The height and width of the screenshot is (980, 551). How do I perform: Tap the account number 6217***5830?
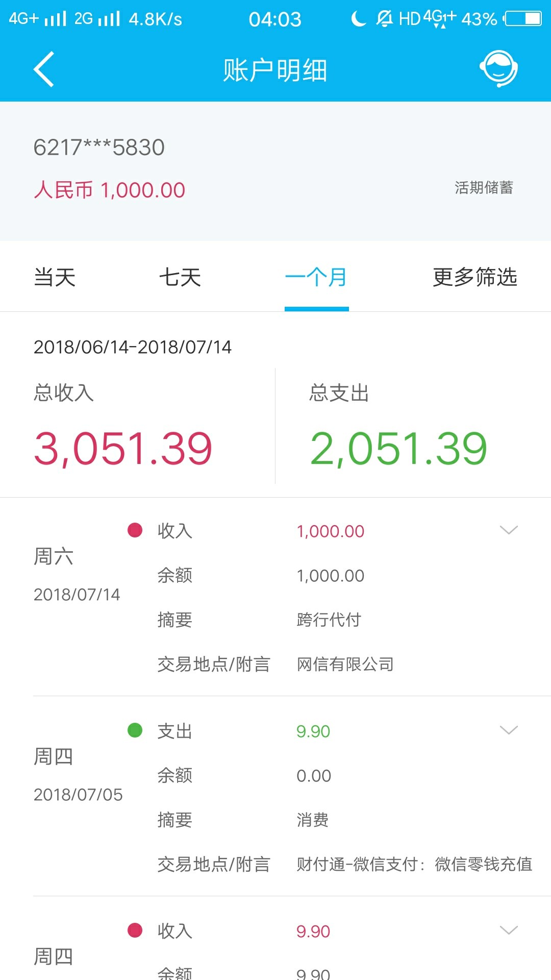point(99,148)
